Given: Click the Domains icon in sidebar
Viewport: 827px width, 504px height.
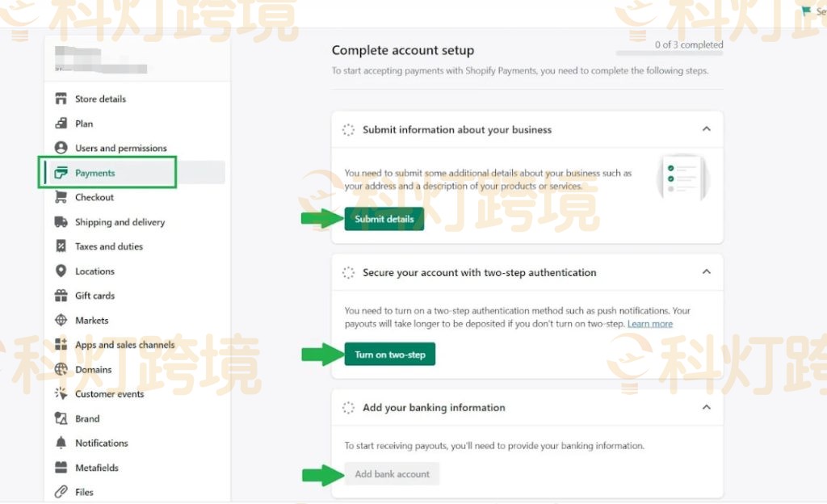Looking at the screenshot, I should (x=63, y=369).
